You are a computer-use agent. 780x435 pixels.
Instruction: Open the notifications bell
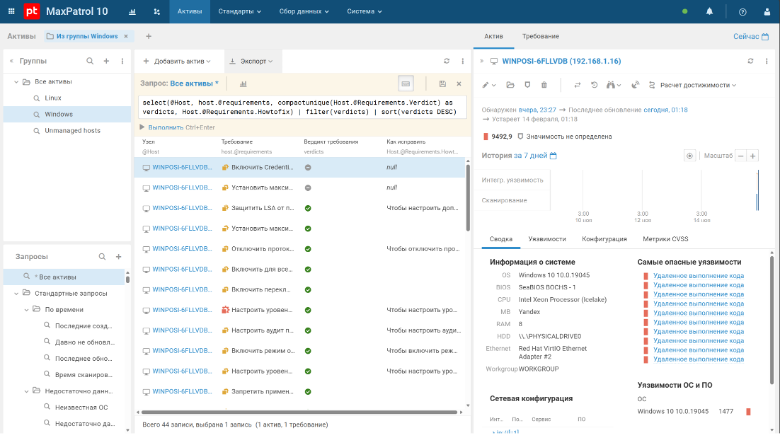click(x=710, y=11)
